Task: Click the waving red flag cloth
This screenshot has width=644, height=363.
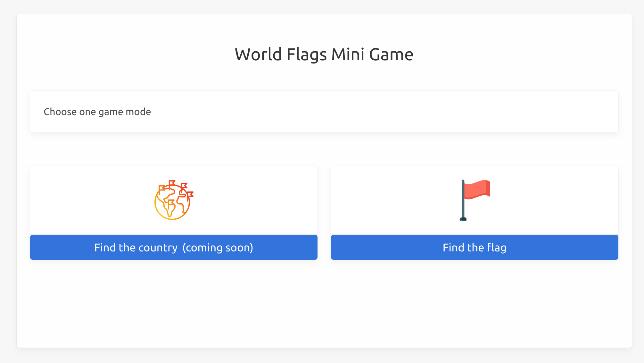Action: [477, 189]
